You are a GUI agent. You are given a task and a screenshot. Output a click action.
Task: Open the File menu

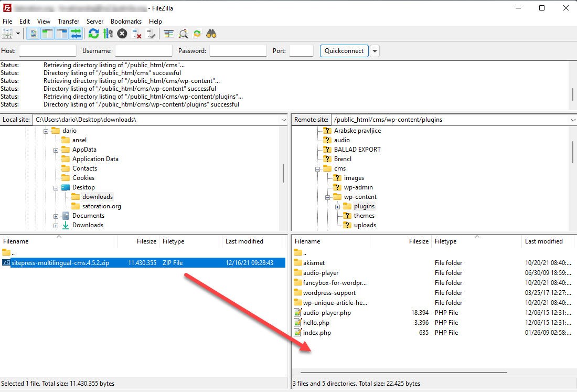(7, 22)
